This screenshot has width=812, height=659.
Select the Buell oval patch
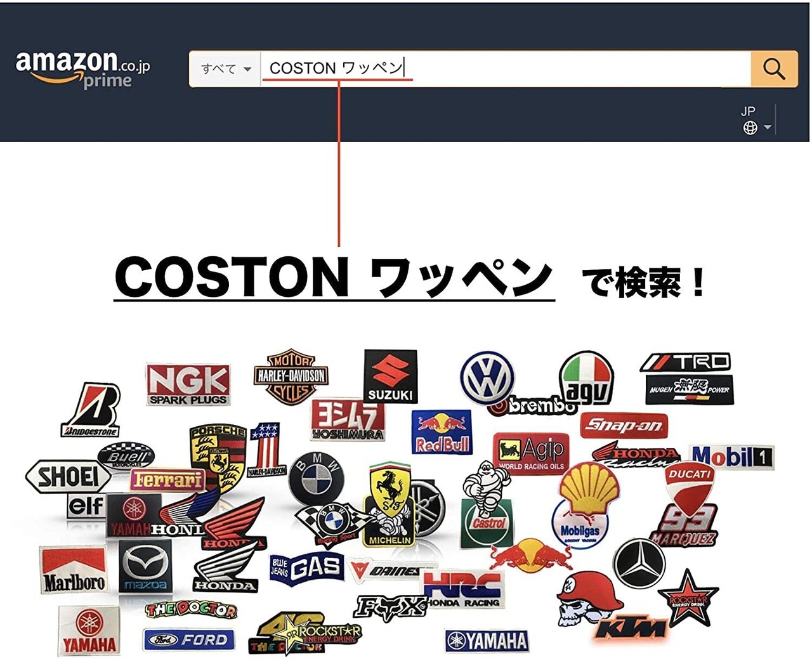(126, 455)
